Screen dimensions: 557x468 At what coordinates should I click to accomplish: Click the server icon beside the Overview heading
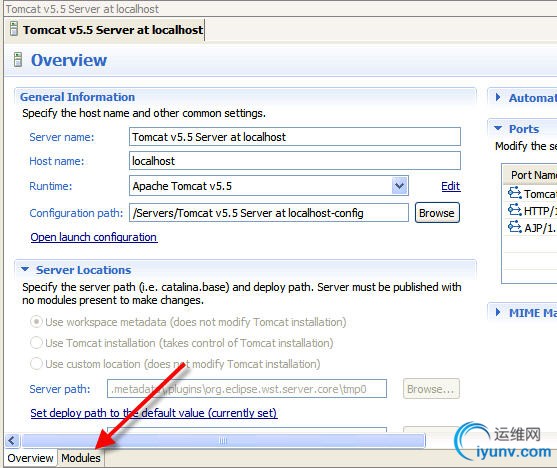pos(18,60)
